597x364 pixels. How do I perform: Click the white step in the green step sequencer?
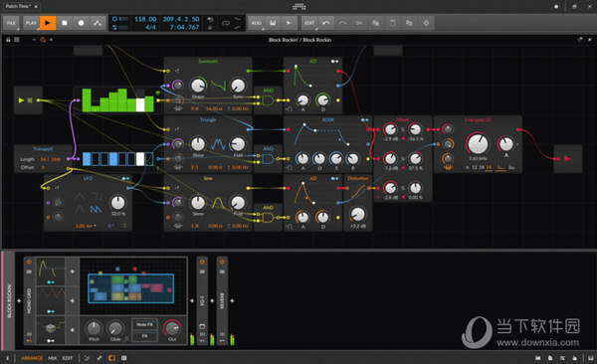(x=140, y=104)
